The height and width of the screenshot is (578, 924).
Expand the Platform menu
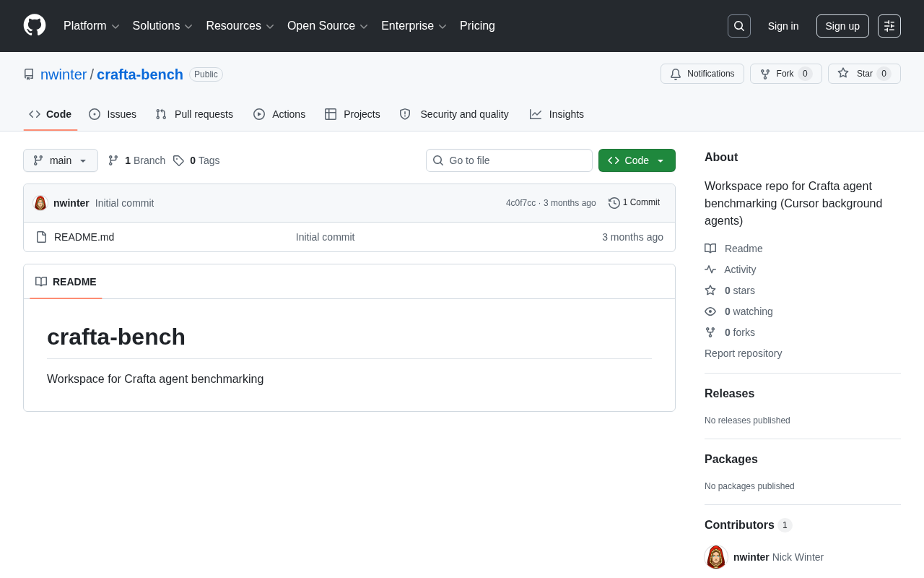coord(91,26)
